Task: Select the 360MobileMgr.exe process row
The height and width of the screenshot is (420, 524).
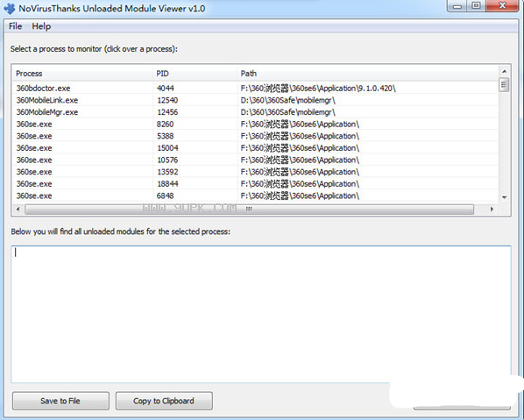Action: coord(256,112)
